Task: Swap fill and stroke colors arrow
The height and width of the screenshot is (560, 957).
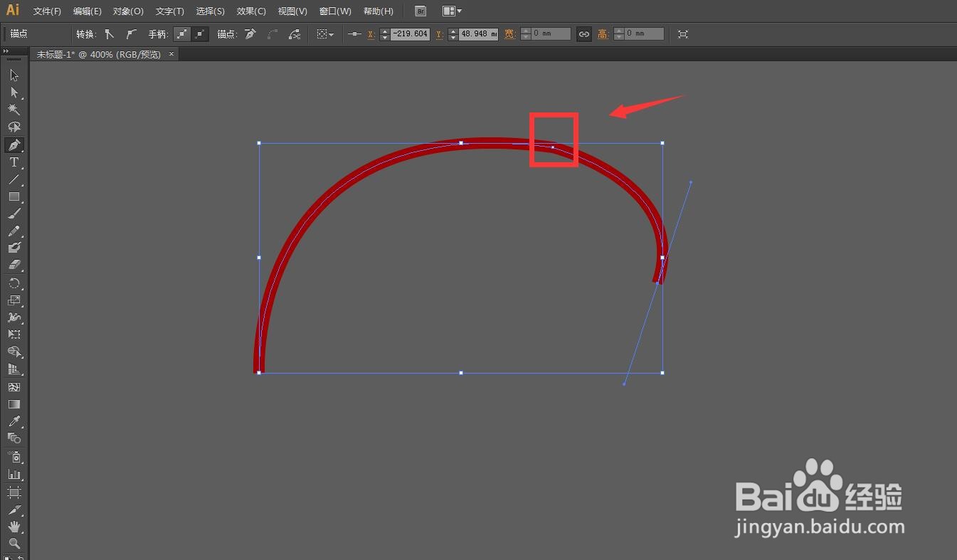Action: (x=21, y=556)
